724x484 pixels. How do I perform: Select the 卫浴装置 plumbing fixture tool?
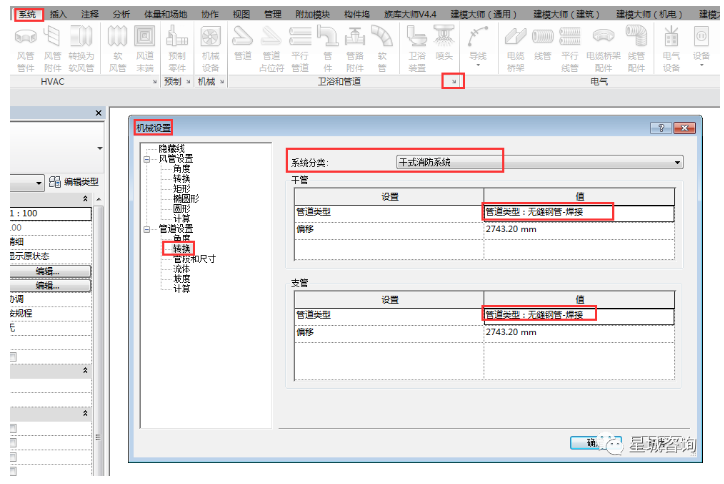coord(417,49)
